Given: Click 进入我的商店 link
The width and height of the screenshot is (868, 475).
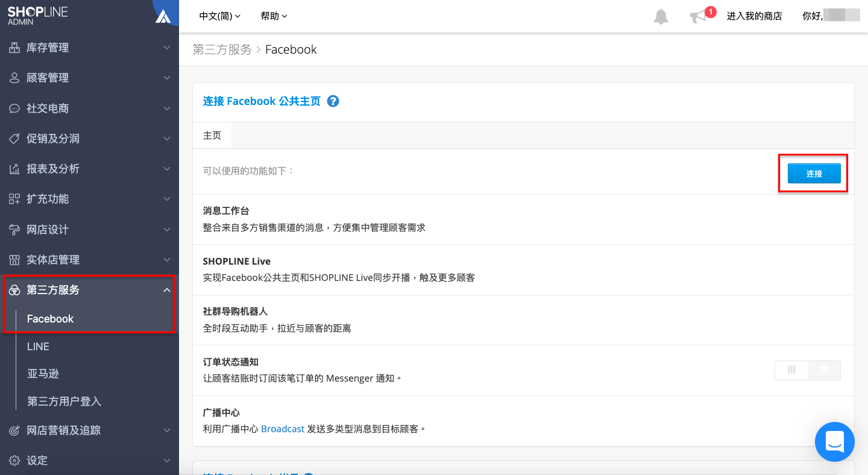Looking at the screenshot, I should [x=754, y=16].
